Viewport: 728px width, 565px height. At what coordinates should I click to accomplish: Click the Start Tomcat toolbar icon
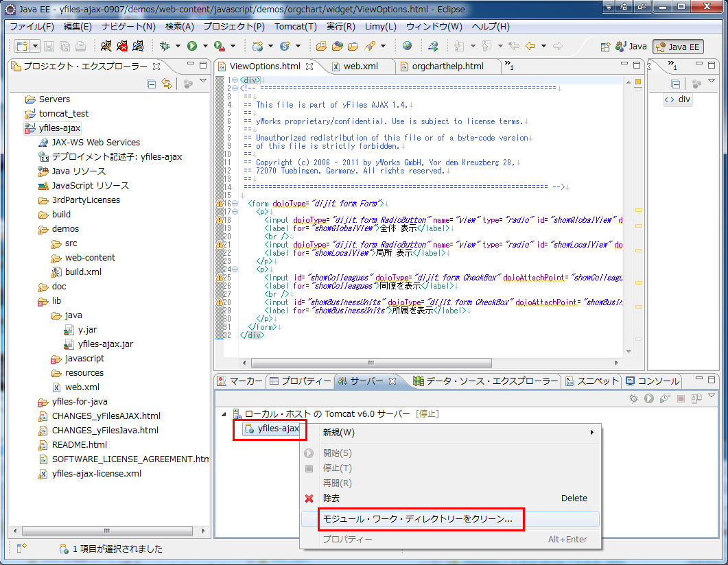click(x=106, y=46)
